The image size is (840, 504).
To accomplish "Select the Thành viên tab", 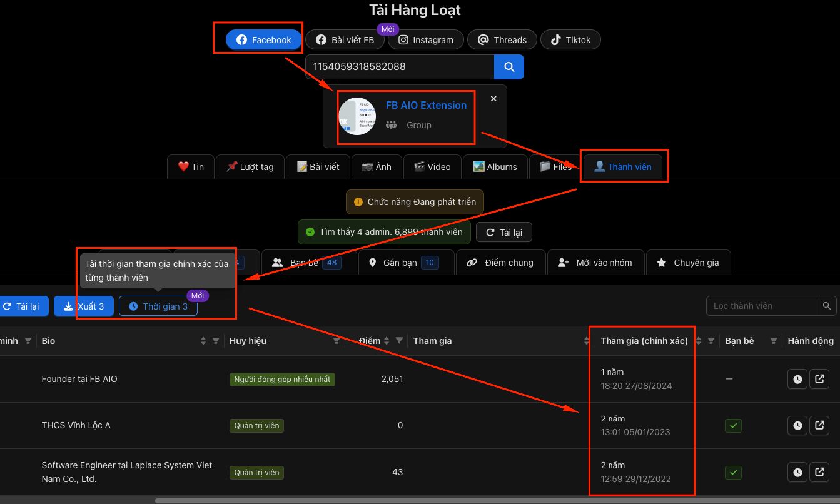I will click(x=623, y=167).
